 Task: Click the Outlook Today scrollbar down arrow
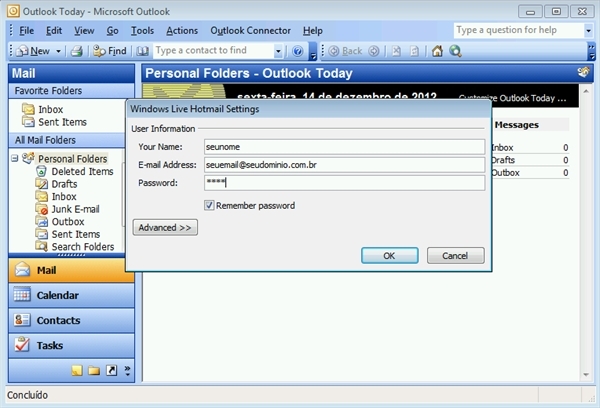[586, 375]
